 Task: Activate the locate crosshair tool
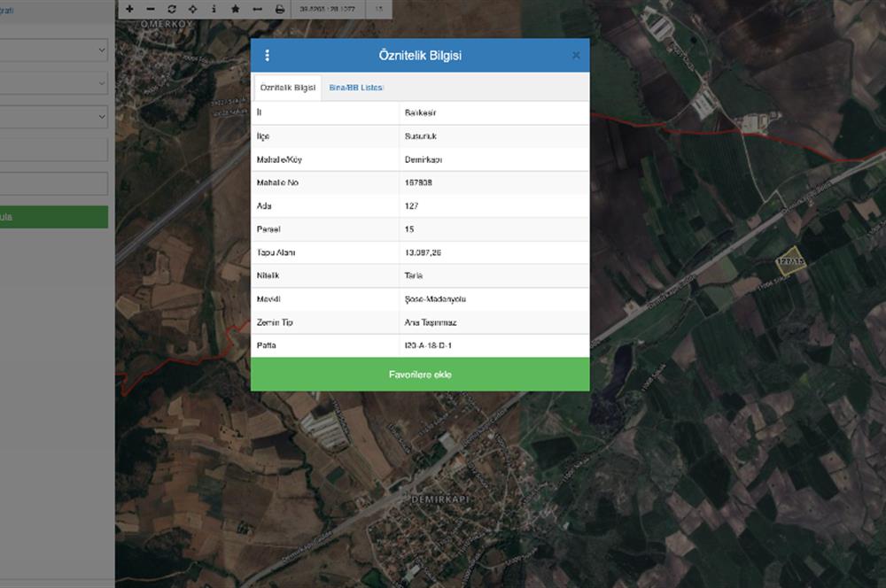[193, 9]
